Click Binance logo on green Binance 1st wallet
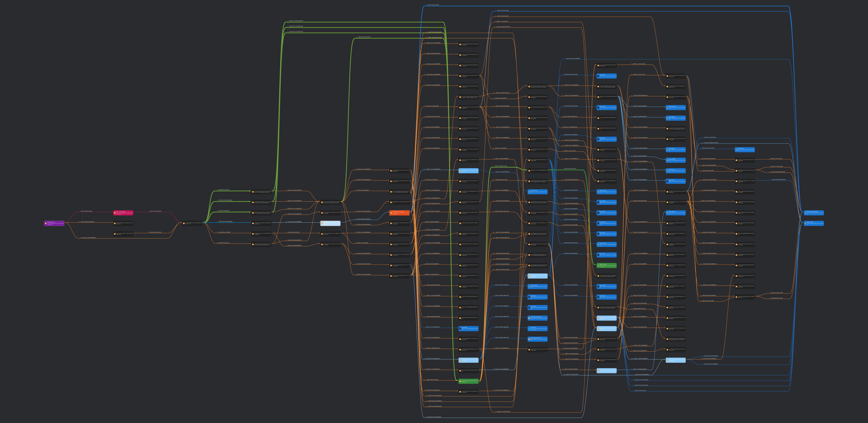 point(598,266)
